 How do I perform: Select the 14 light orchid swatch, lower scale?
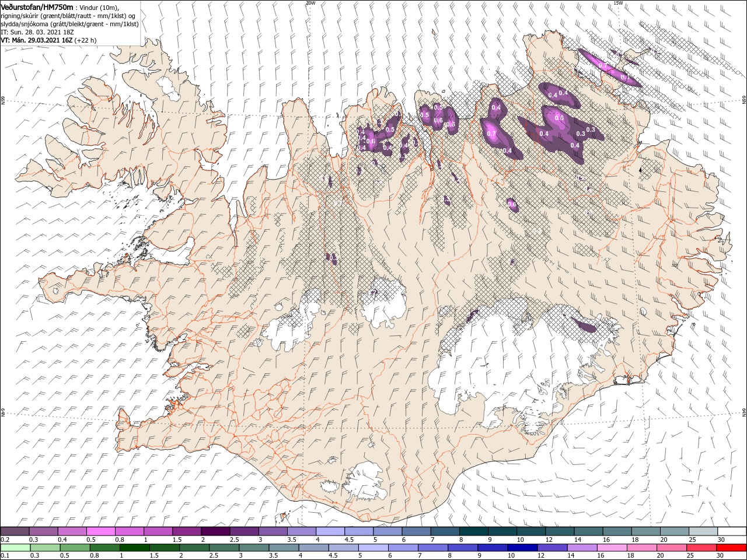pyautogui.click(x=581, y=548)
